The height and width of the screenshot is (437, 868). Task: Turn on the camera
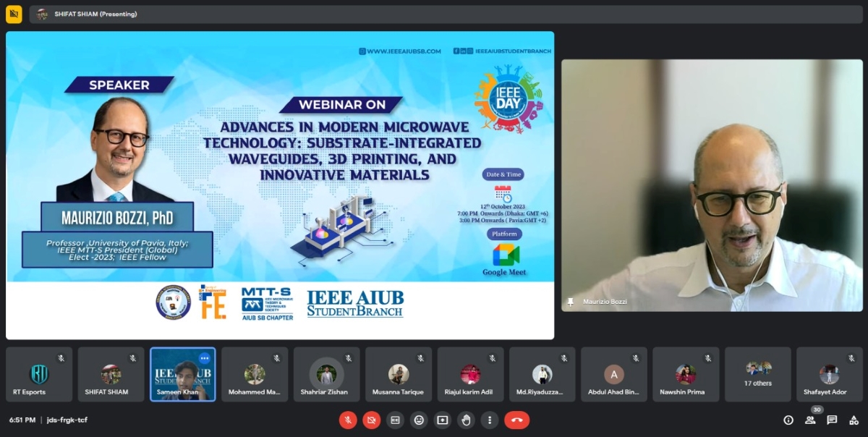click(372, 420)
